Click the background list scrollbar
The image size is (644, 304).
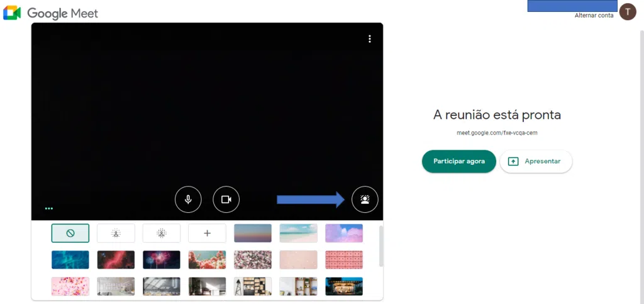[x=380, y=246]
